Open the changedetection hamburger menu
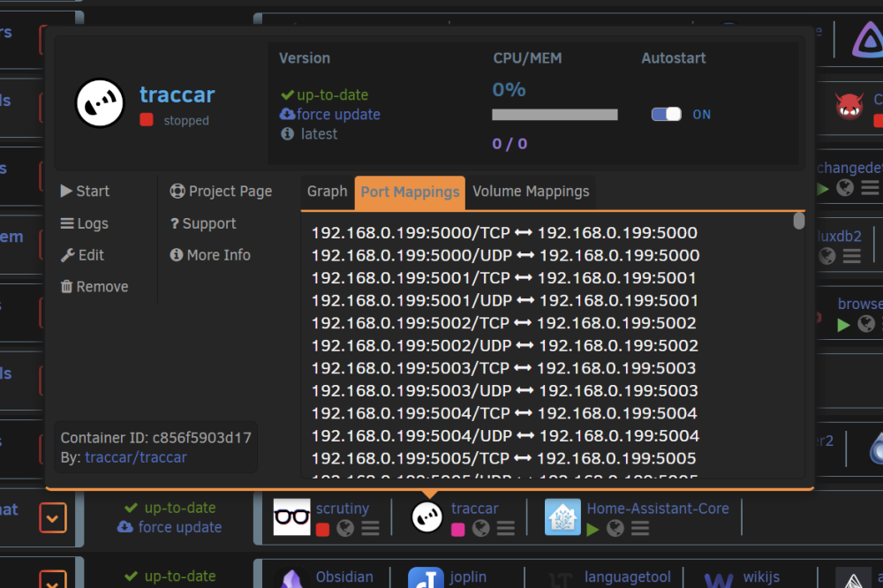Screen dimensions: 883x588 coord(870,187)
